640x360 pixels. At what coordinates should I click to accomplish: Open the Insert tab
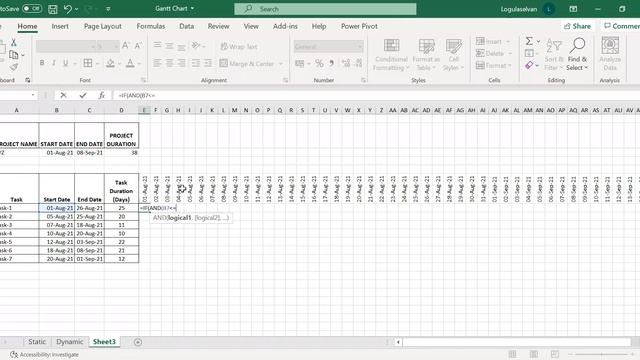click(60, 26)
